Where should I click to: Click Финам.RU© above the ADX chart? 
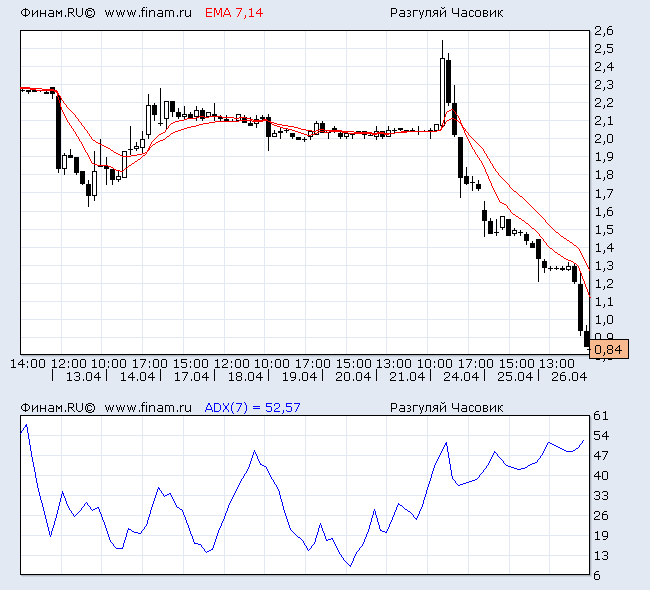58,408
